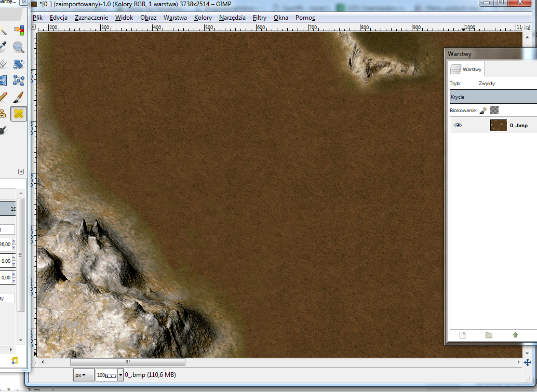Image resolution: width=537 pixels, height=392 pixels.
Task: Click the tool options vertical scrollbar thumb
Action: (x=21, y=255)
